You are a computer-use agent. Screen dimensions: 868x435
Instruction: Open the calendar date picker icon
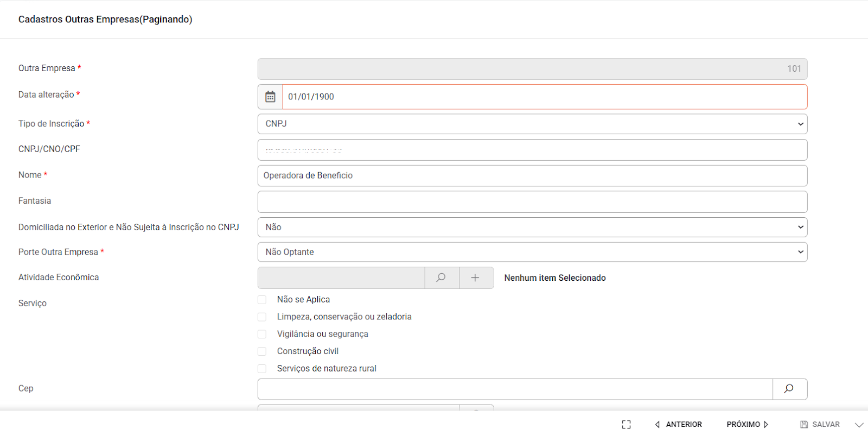point(270,97)
